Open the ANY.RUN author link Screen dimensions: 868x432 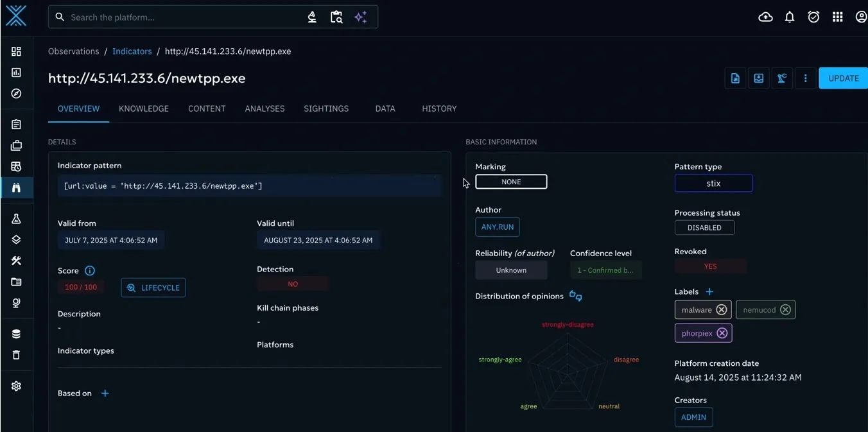[x=498, y=227]
